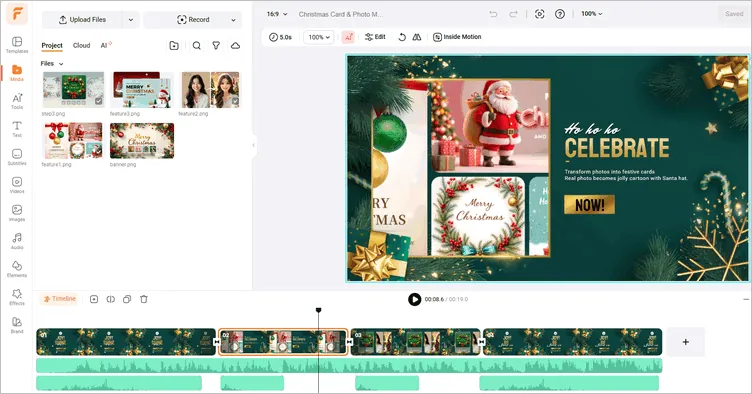
Task: Open AI Tools in the sidebar
Action: [17, 101]
